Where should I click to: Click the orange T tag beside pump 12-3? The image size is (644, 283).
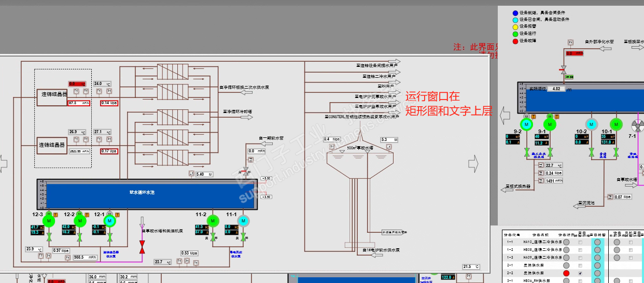(x=57, y=214)
